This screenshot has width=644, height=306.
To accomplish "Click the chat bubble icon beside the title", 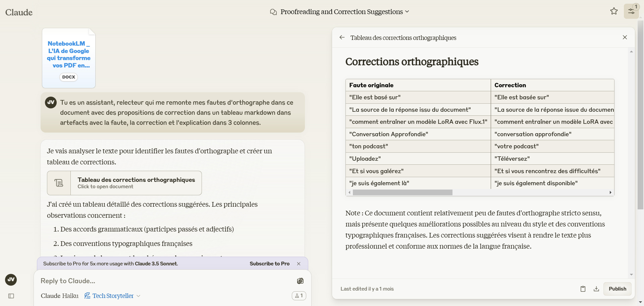I will point(273,12).
